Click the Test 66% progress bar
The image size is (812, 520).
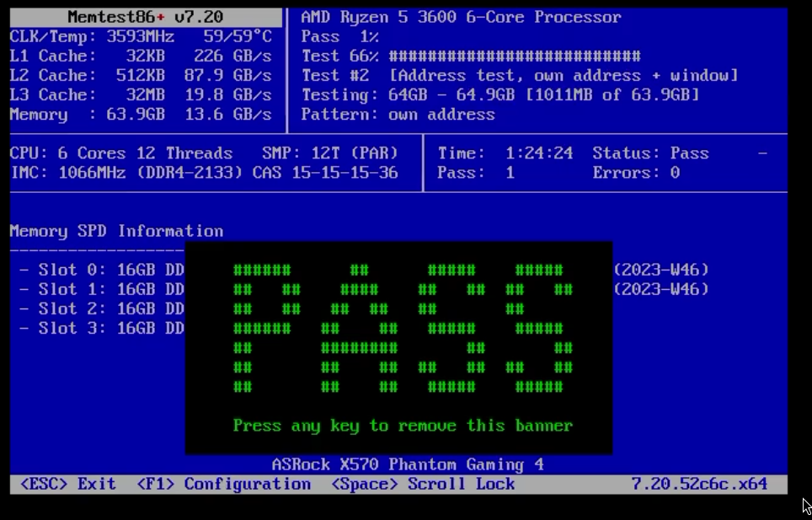tap(514, 56)
